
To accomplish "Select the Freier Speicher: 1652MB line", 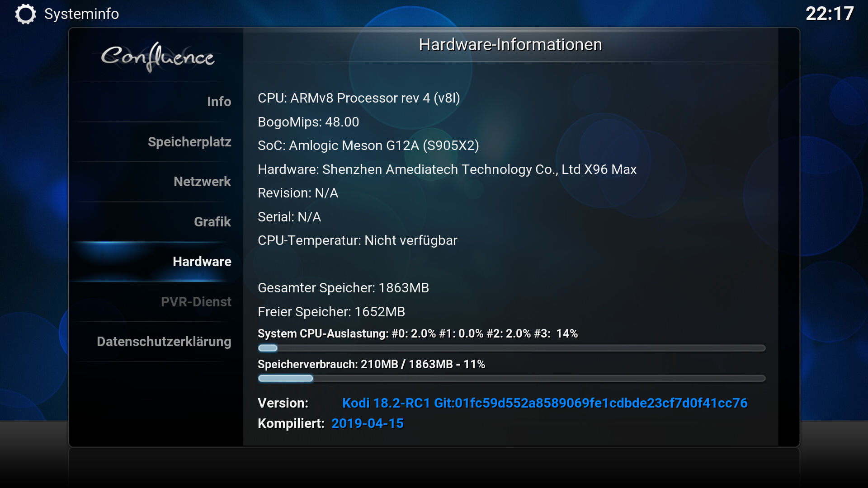I will pos(331,312).
